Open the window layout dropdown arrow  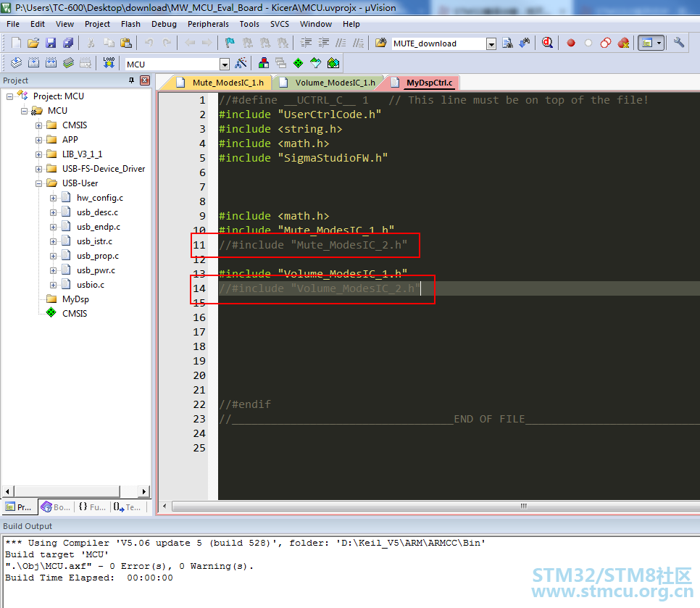coord(659,43)
